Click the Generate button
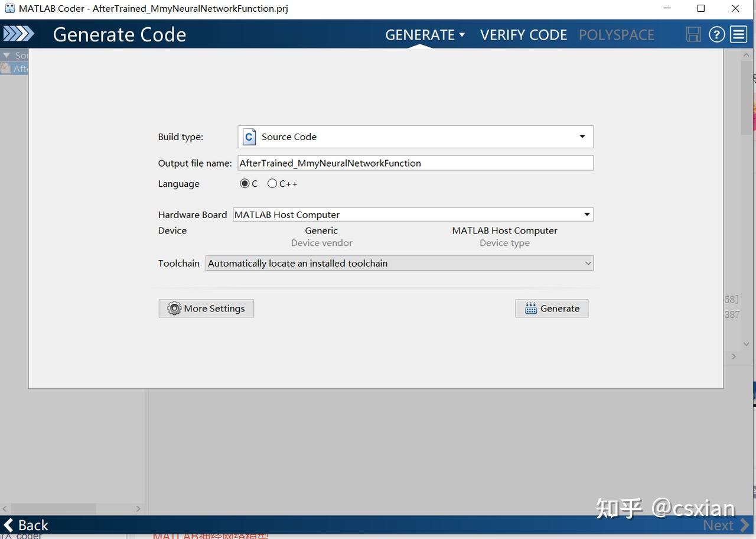The width and height of the screenshot is (756, 539). [x=552, y=309]
